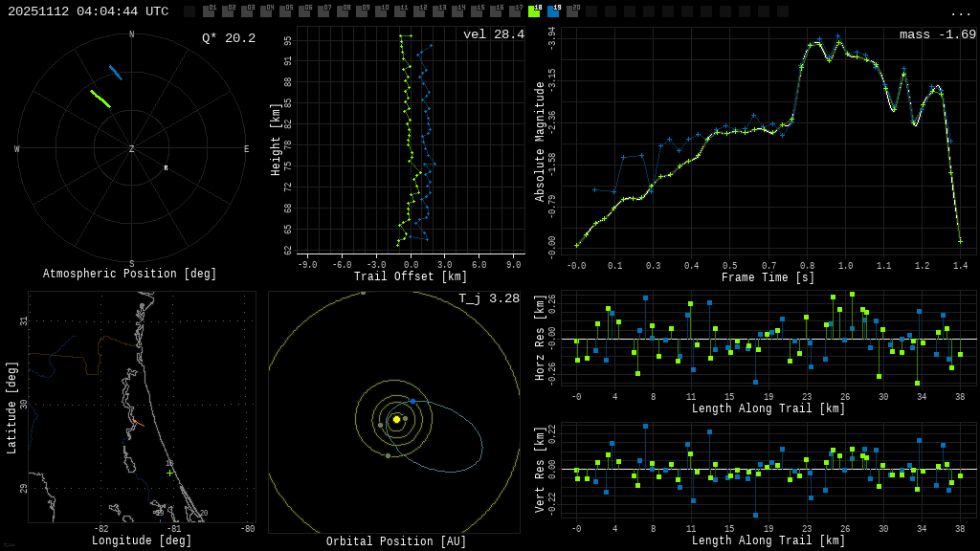Click the green cross marker on the map
980x551 pixels.
pos(170,473)
